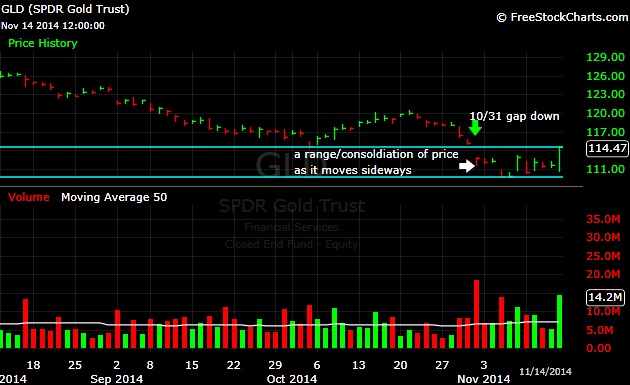Click the 25.0M volume axis label
This screenshot has height=385, width=630.
click(x=603, y=256)
